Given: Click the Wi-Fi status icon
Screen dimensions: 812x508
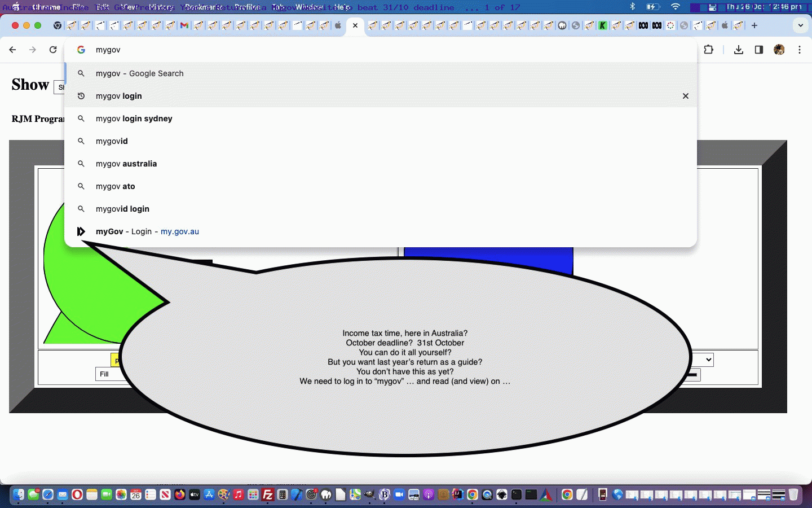Looking at the screenshot, I should click(676, 7).
